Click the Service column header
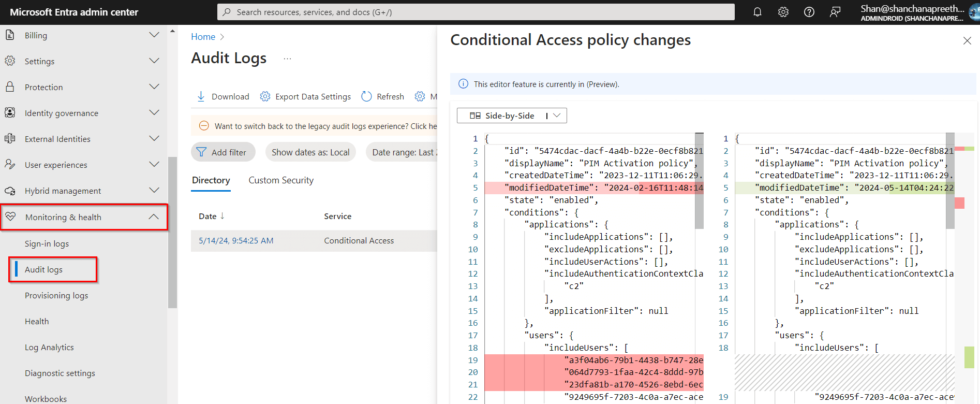Screen dimensions: 980x404 tap(337, 216)
